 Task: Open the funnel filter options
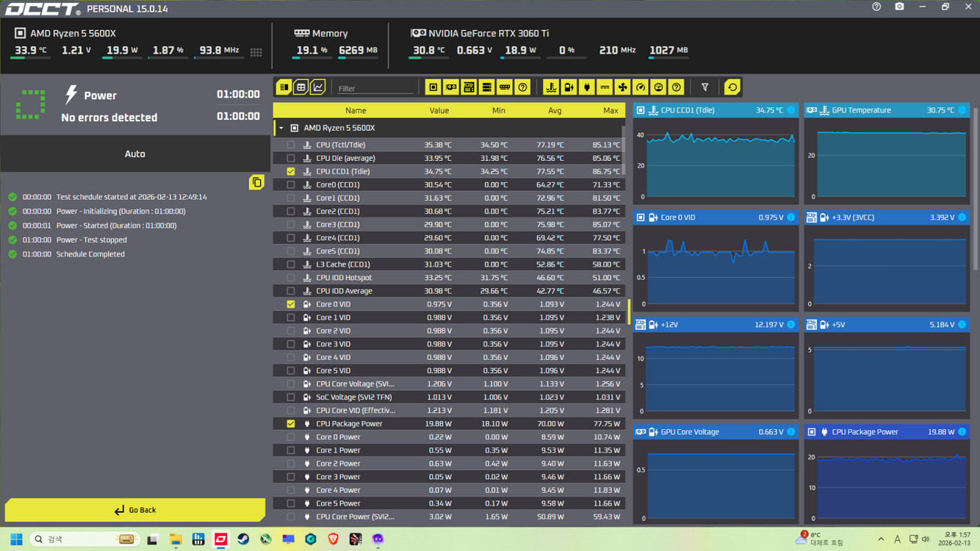coord(705,87)
